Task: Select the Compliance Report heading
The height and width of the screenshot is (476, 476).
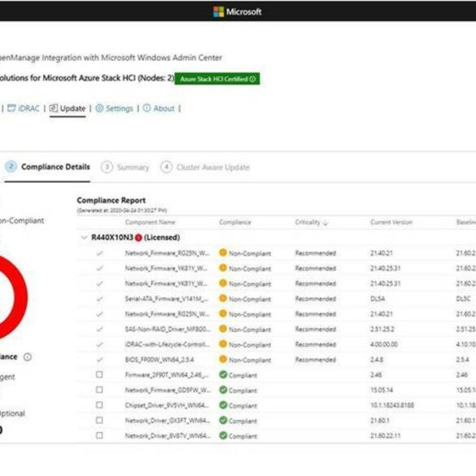Action: click(x=111, y=200)
